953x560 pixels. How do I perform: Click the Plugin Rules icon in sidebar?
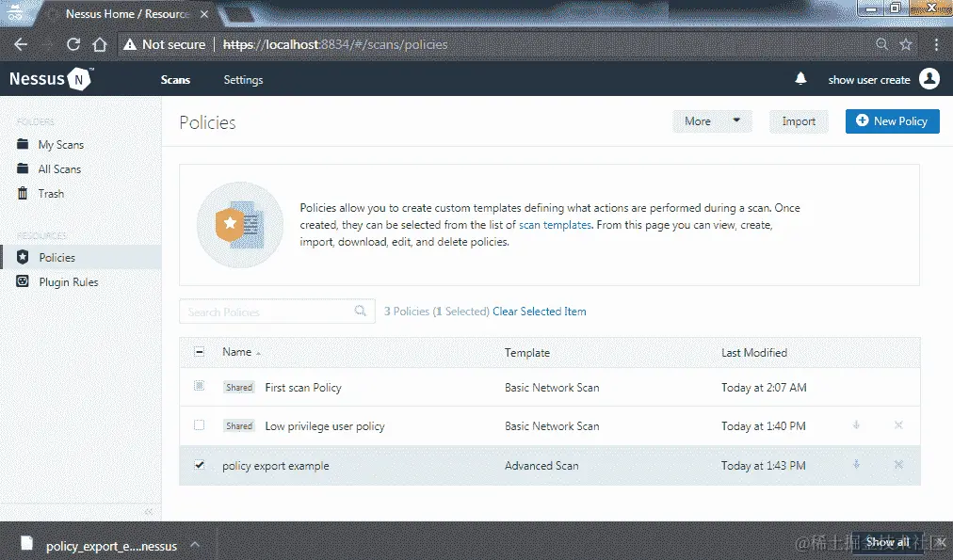(23, 281)
